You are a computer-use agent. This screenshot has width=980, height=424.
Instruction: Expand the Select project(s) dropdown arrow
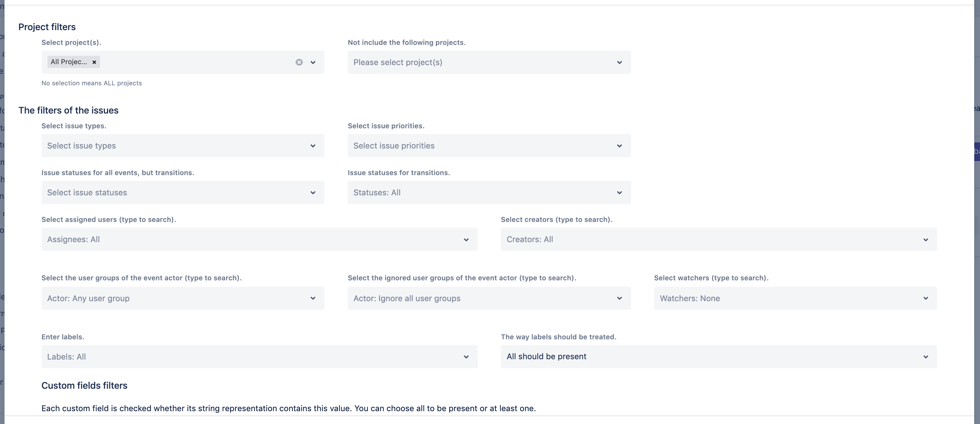(313, 62)
